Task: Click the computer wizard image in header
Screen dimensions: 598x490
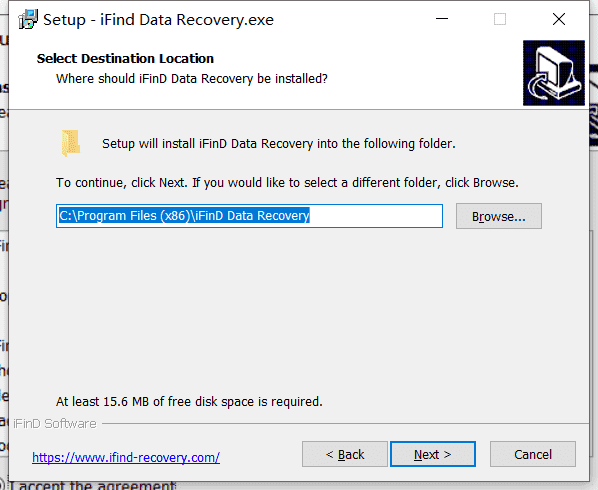Action: click(554, 73)
